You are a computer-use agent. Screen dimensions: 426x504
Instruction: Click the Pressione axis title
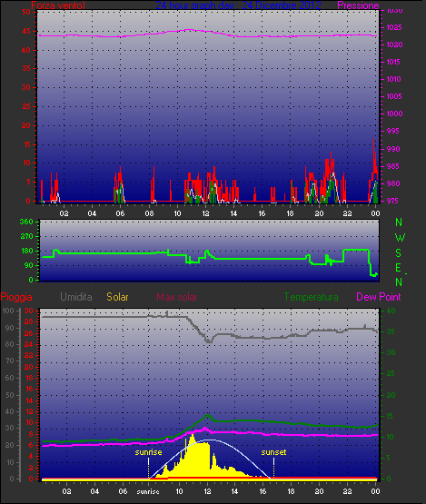(358, 5)
